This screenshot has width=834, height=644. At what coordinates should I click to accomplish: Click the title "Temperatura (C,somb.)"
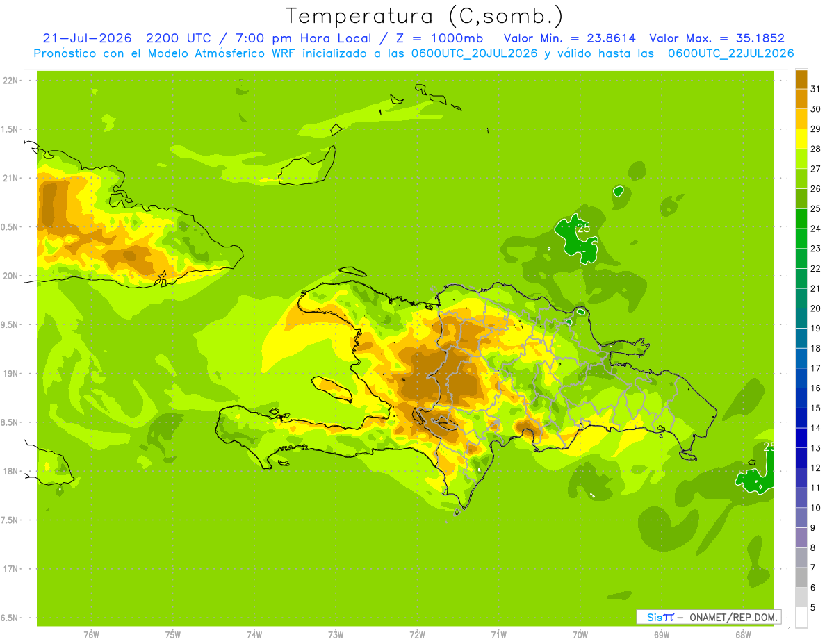click(425, 17)
